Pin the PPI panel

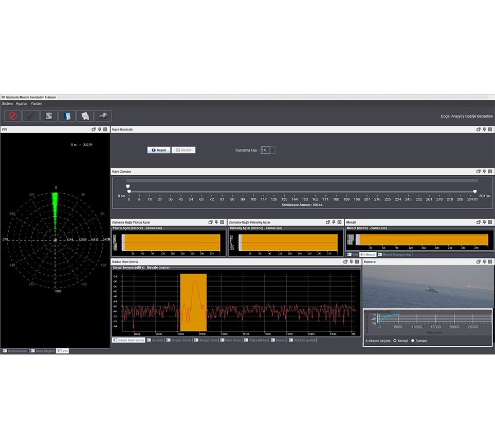tap(99, 129)
